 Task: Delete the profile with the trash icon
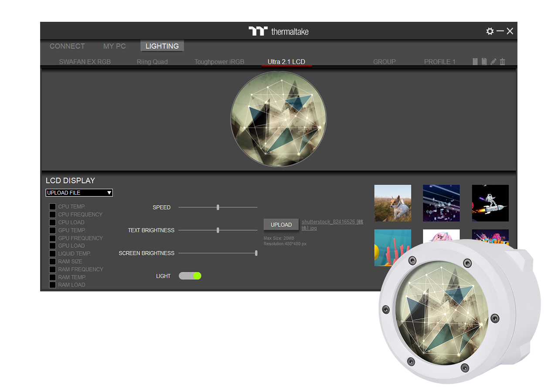click(x=502, y=62)
